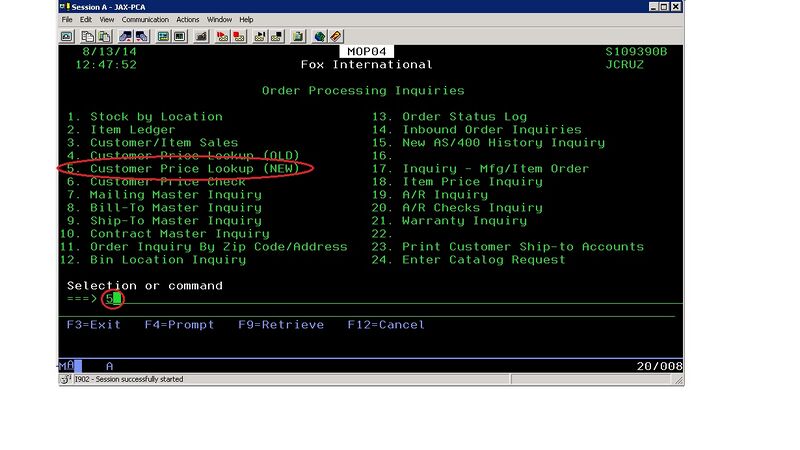
Task: Open the camera-shaped keyboard map icon
Action: [202, 36]
